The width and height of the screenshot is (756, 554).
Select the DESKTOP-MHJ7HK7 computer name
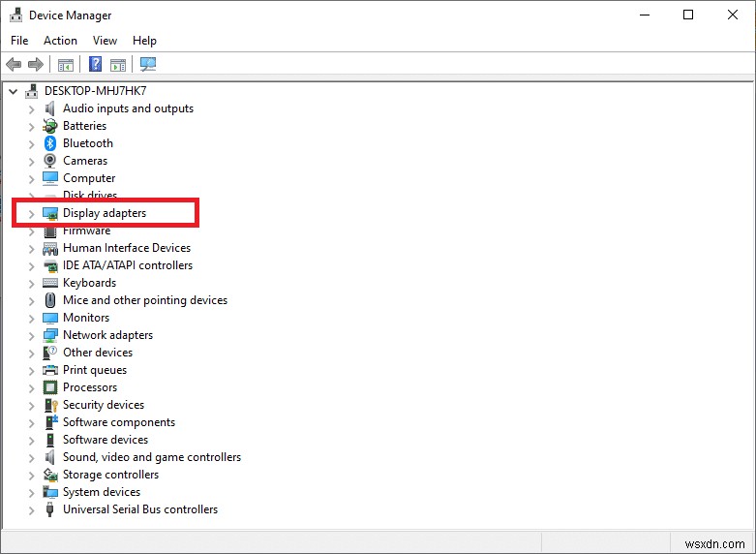click(x=96, y=91)
